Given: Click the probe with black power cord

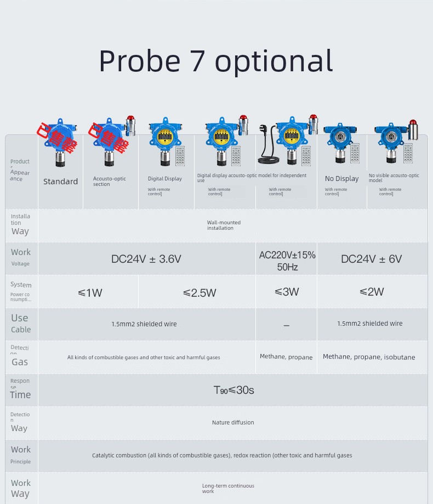Looking at the screenshot, I should (287, 140).
